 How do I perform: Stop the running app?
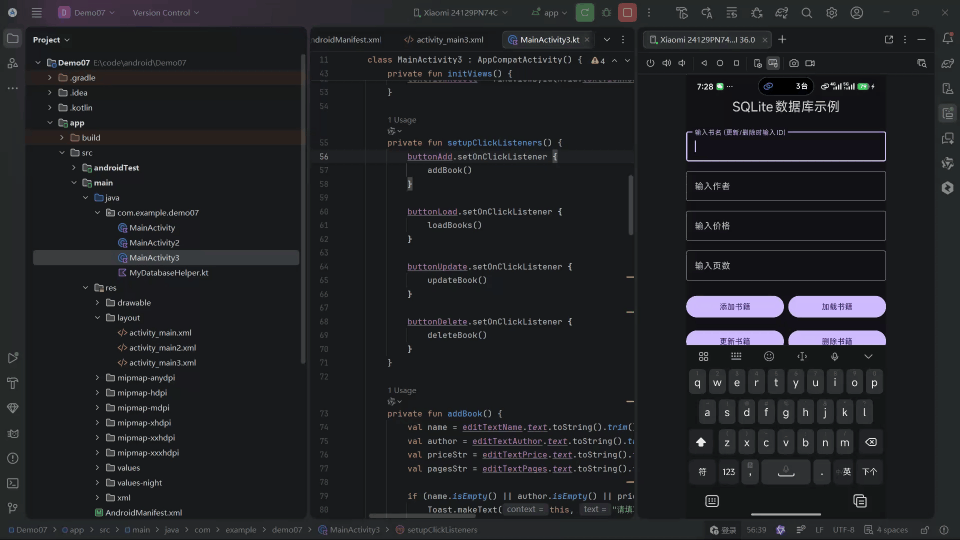pos(628,12)
